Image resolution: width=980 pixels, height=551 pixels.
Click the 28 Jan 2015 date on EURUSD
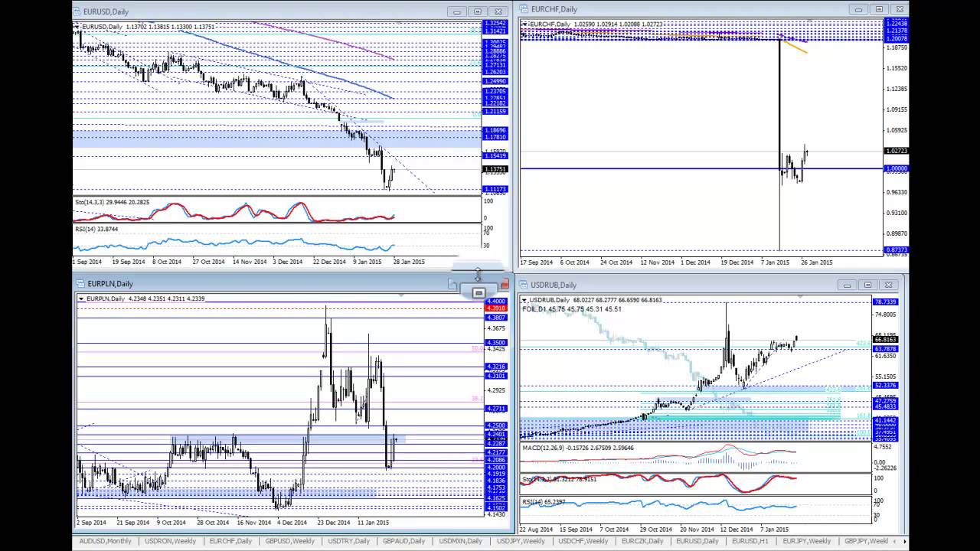(x=409, y=262)
